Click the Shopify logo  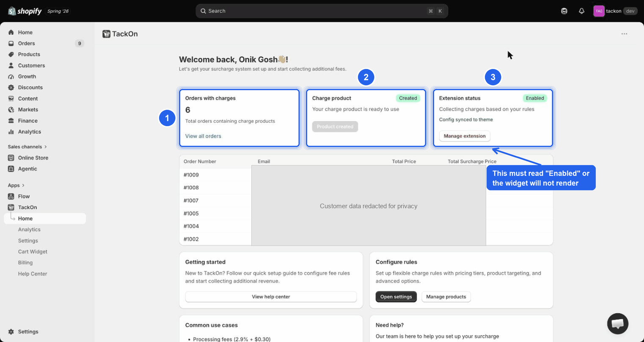coord(25,11)
